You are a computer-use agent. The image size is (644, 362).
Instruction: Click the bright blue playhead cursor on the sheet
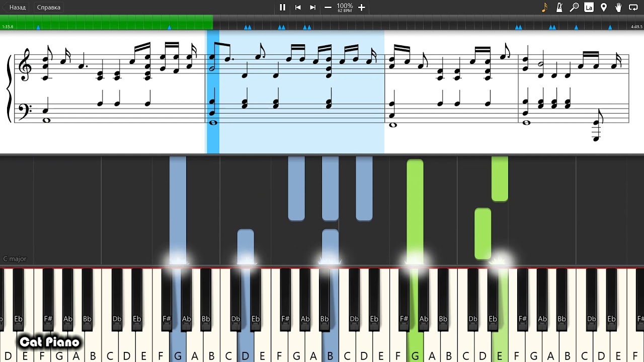pos(213,92)
